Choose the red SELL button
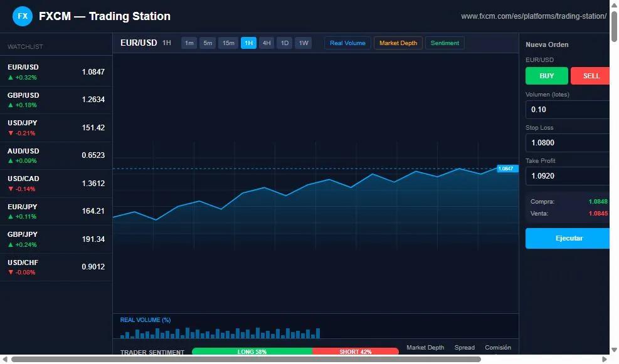The width and height of the screenshot is (619, 364). click(591, 76)
